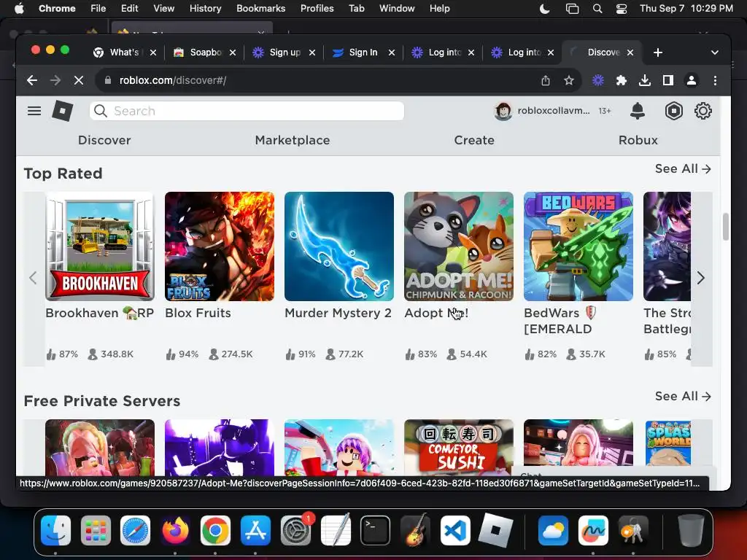The height and width of the screenshot is (560, 747).
Task: See All Free Private Servers games
Action: [683, 396]
